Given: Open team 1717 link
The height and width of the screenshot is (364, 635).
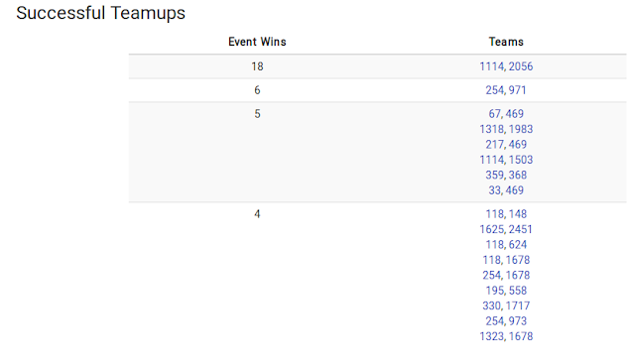Looking at the screenshot, I should (518, 306).
